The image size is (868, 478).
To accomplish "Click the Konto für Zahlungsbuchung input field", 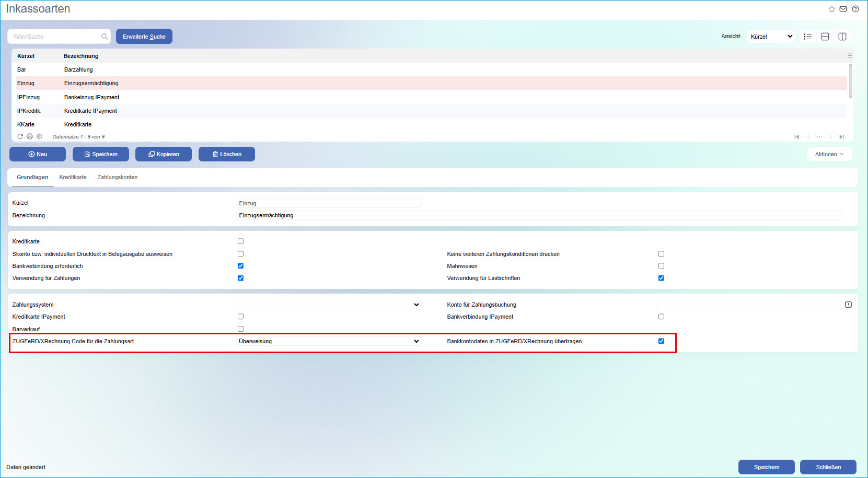I will coord(749,305).
